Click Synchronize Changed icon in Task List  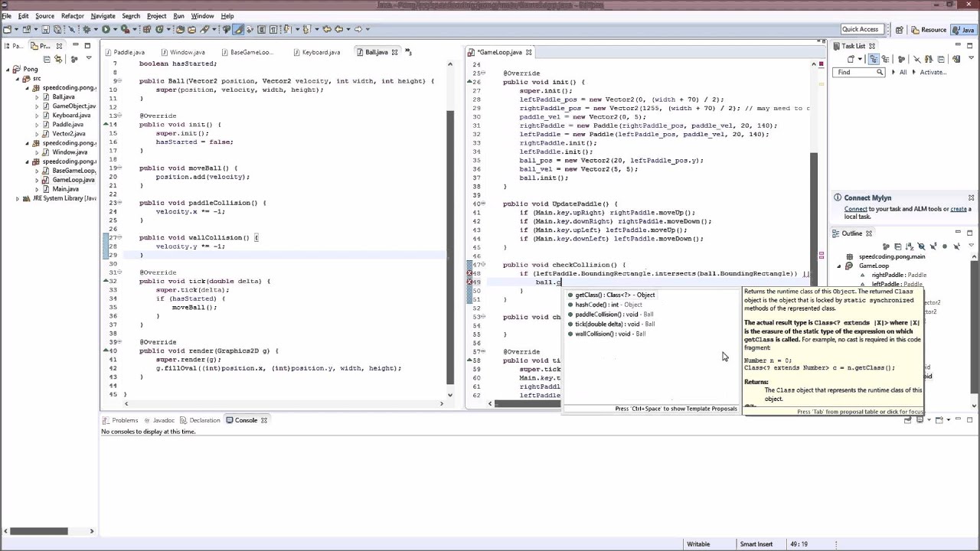[917, 59]
